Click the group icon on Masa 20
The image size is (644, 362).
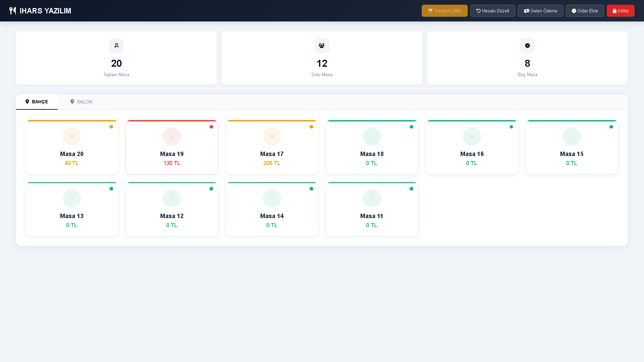point(72,137)
